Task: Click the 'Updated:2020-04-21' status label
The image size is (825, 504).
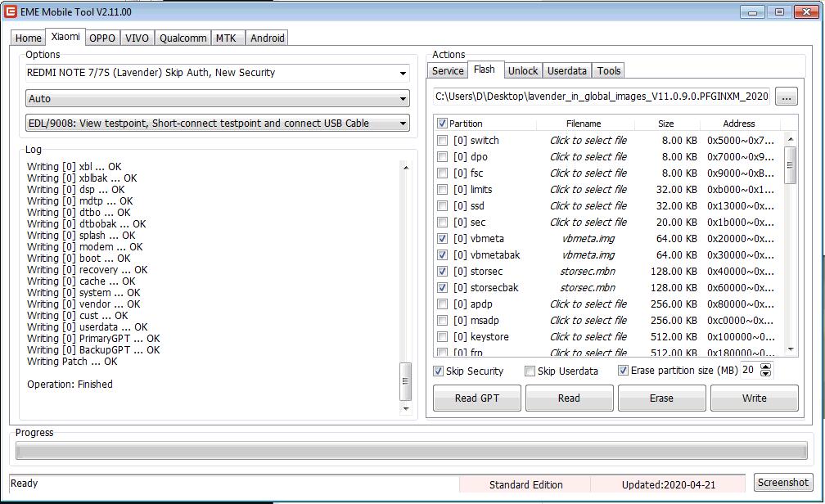Action: pos(668,484)
